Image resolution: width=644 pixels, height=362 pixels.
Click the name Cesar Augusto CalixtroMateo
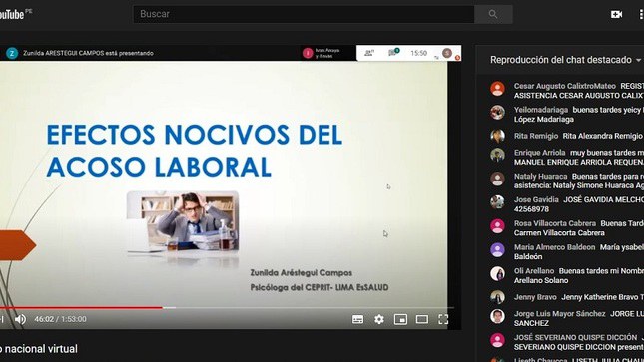point(565,86)
